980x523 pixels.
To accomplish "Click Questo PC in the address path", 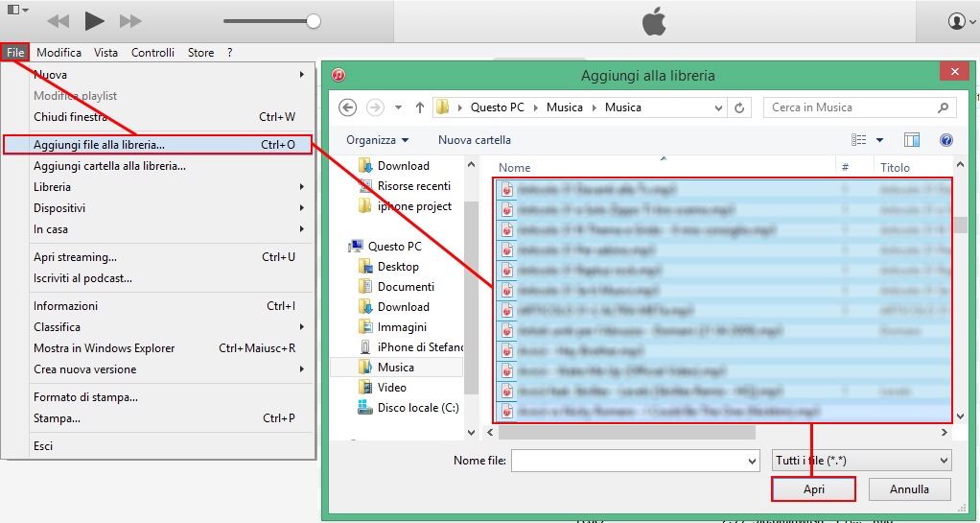I will pos(498,107).
